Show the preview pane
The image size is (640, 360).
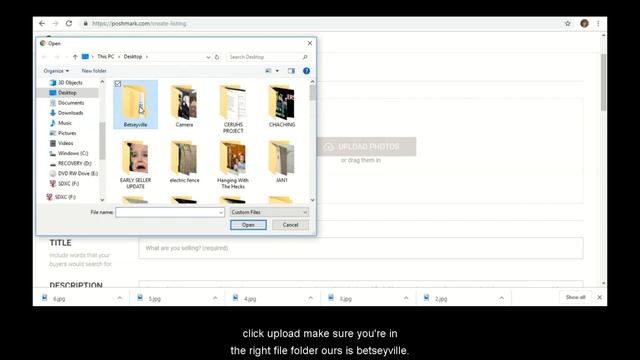click(x=291, y=71)
